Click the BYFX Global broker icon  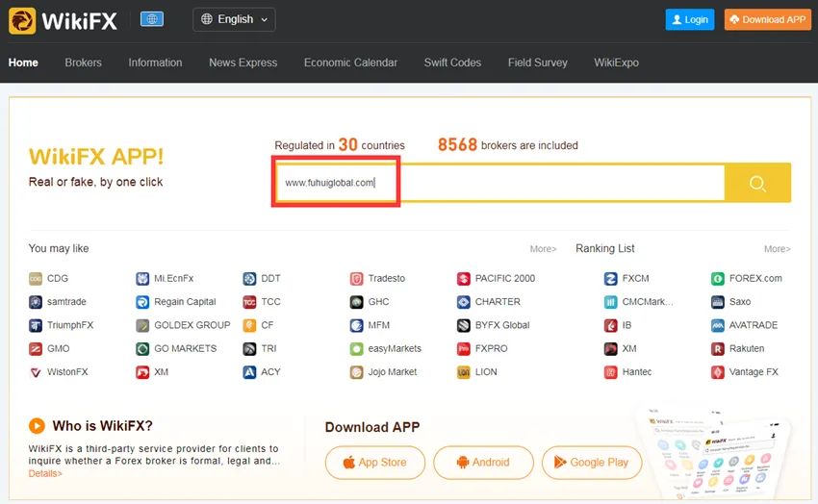tap(463, 325)
